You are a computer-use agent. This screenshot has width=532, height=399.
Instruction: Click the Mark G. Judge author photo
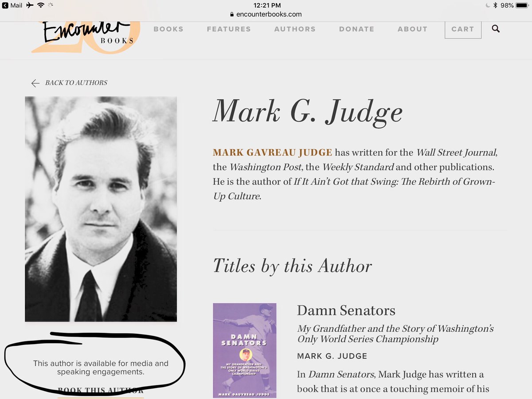pos(101,209)
